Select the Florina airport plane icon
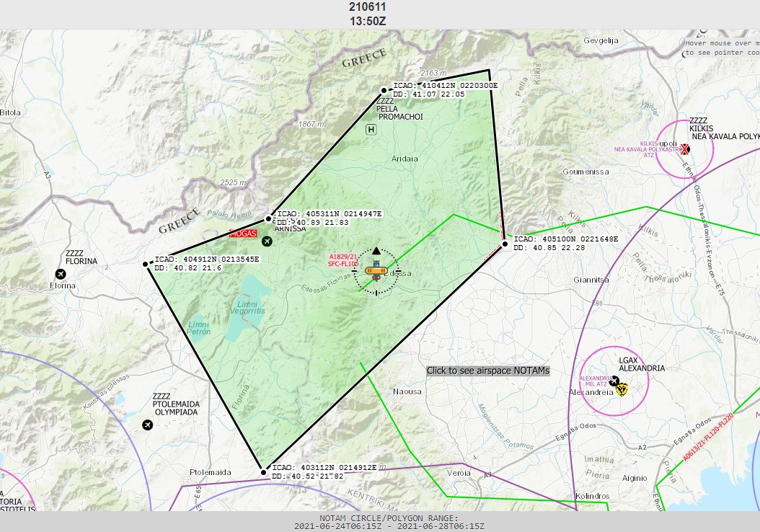Viewport: 760px width, 532px height. coord(61,274)
